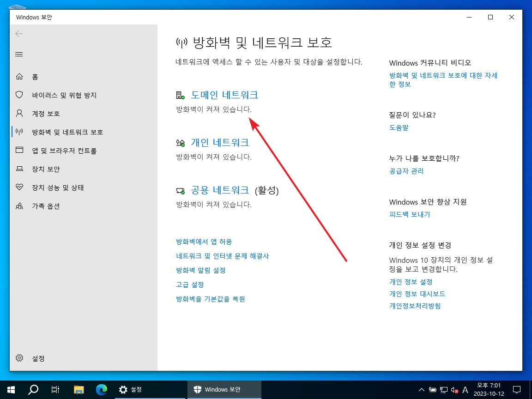Open 고급 설정 link

[190, 284]
